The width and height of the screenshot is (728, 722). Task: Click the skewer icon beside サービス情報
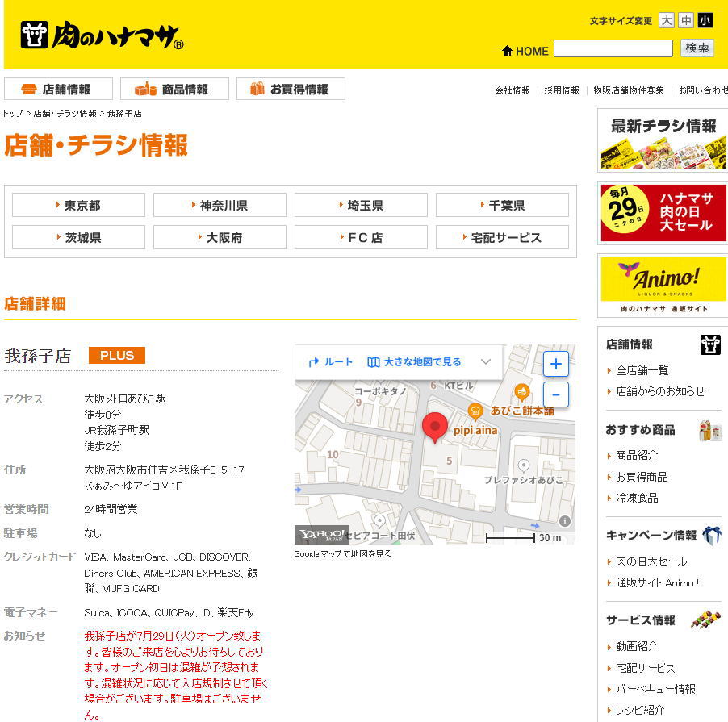pos(706,620)
